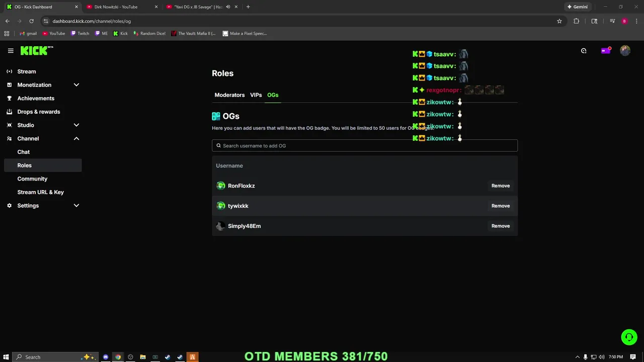Click the address bar URL
The image size is (644, 362).
tap(92, 21)
